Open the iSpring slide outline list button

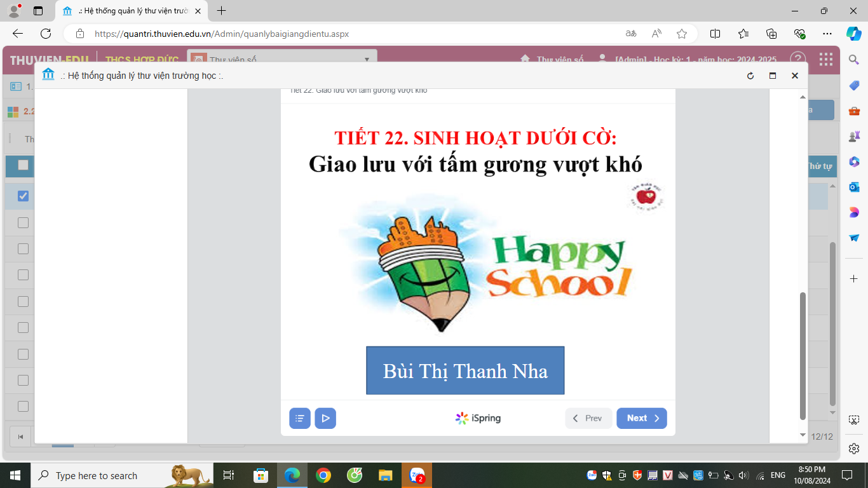(x=300, y=418)
